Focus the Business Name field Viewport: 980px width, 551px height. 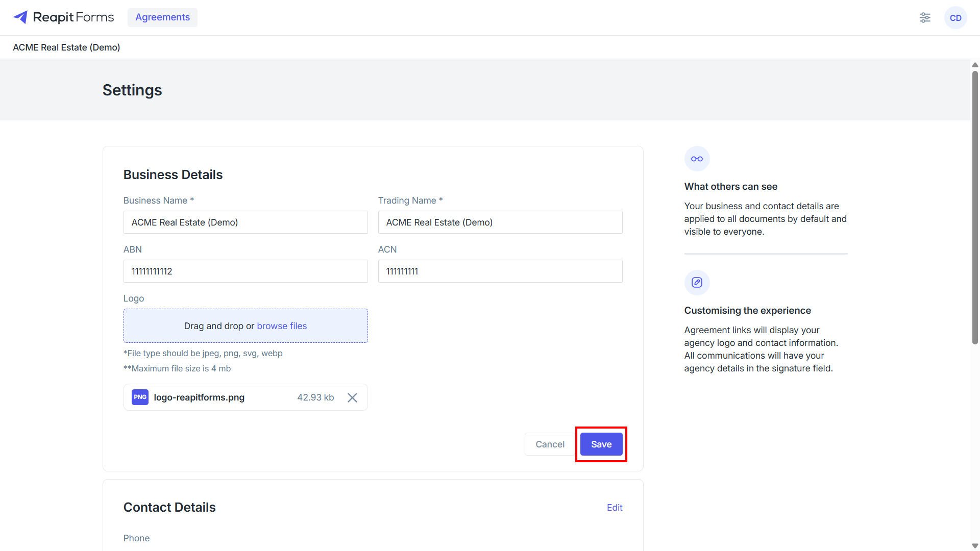pos(246,222)
